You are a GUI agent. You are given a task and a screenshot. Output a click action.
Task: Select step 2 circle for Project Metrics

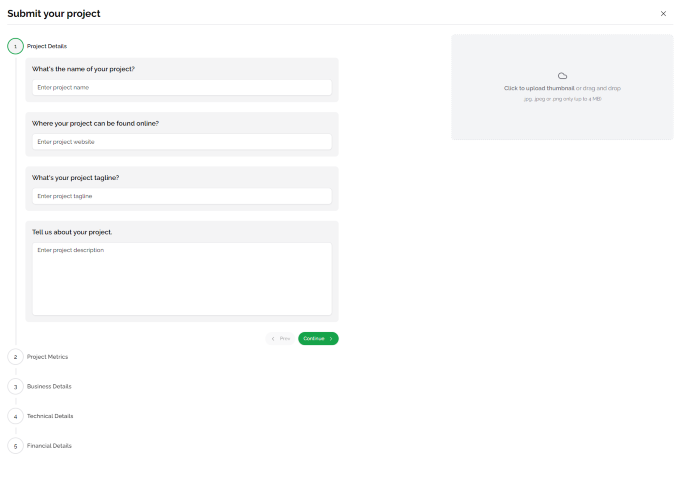(15, 357)
